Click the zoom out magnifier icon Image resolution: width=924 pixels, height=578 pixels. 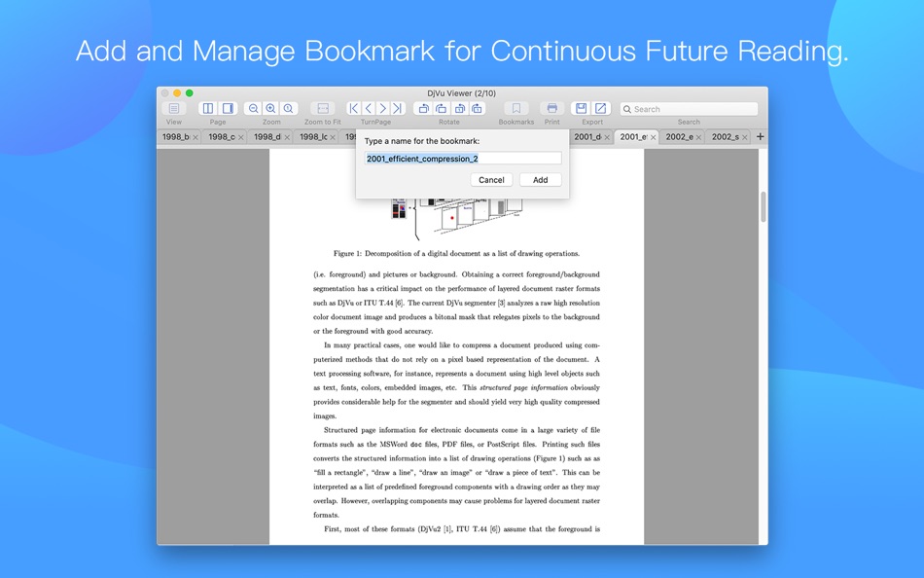(x=254, y=109)
